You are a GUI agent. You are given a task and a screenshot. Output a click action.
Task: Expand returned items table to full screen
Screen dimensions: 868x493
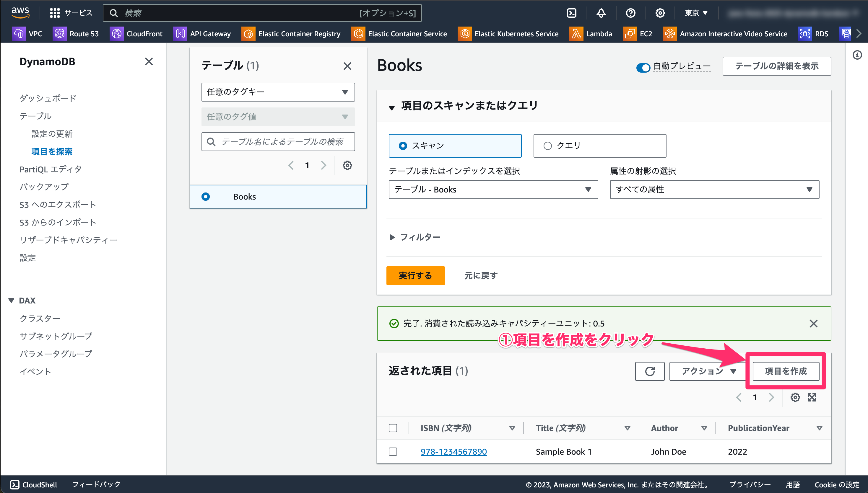coord(812,397)
